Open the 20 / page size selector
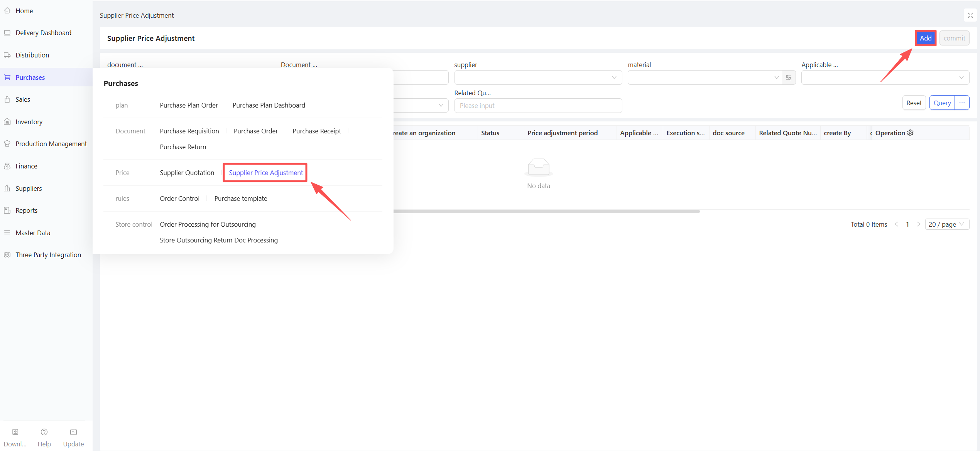 946,224
